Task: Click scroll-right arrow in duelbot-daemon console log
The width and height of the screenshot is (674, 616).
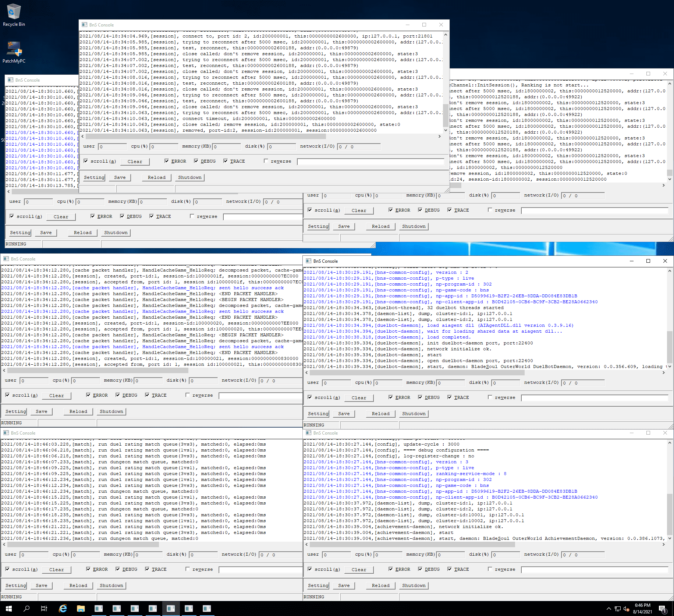Action: point(664,373)
